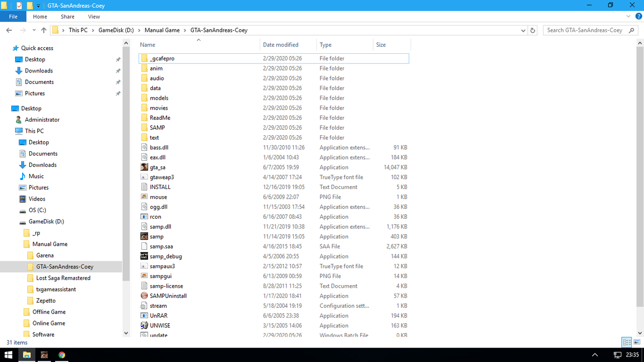Select the mouse PNG file icon

[x=144, y=197]
